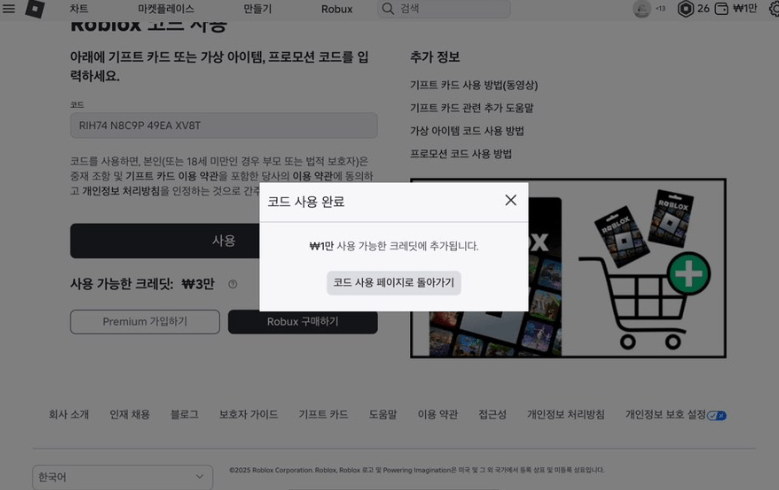Click Robux 구매하기 button
The width and height of the screenshot is (779, 490).
pyautogui.click(x=303, y=323)
